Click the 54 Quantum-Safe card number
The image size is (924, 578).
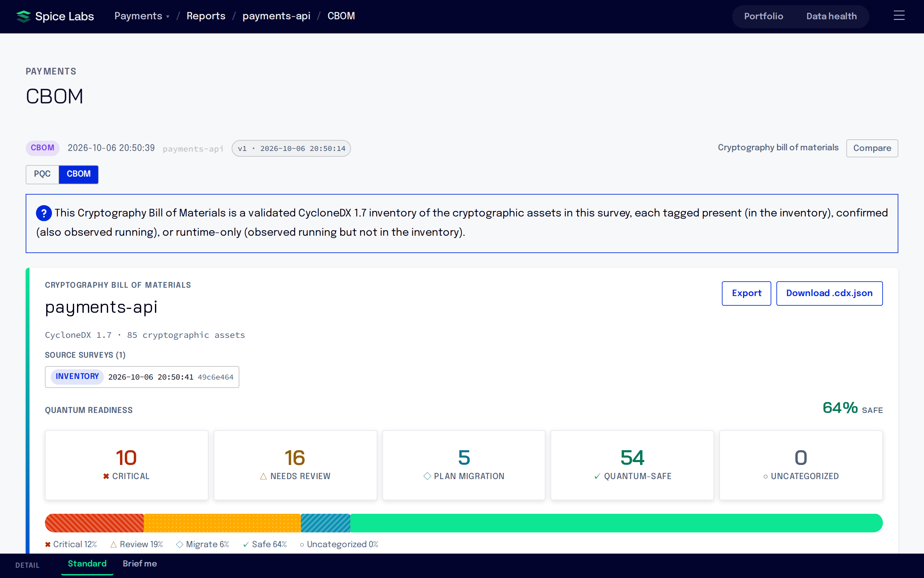point(632,458)
